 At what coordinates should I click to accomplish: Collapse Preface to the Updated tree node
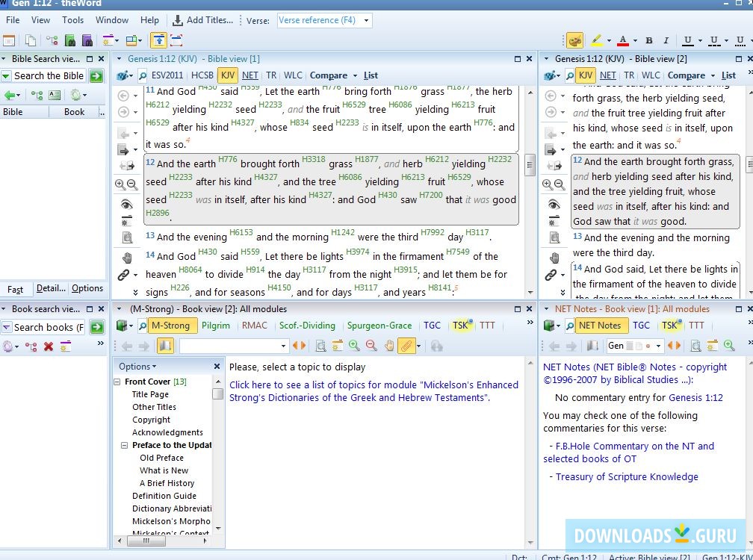pyautogui.click(x=124, y=445)
